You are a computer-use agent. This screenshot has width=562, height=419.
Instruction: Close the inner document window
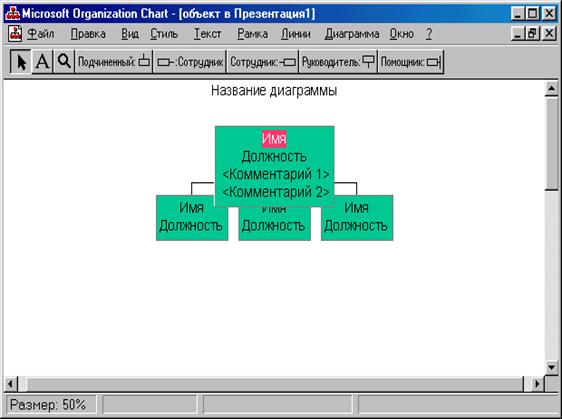pos(549,34)
